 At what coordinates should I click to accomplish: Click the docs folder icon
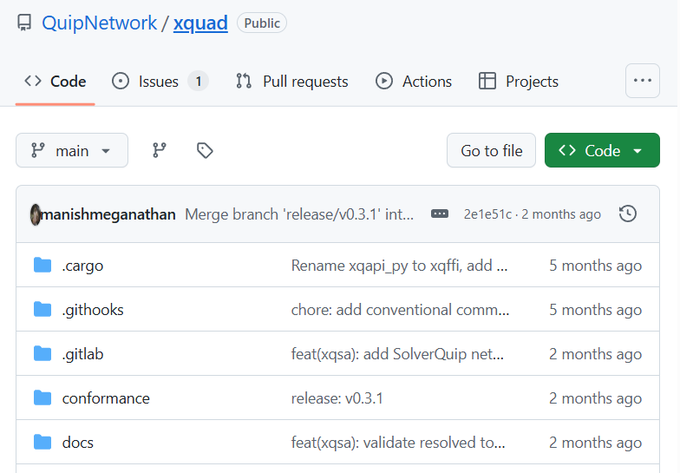[x=42, y=442]
